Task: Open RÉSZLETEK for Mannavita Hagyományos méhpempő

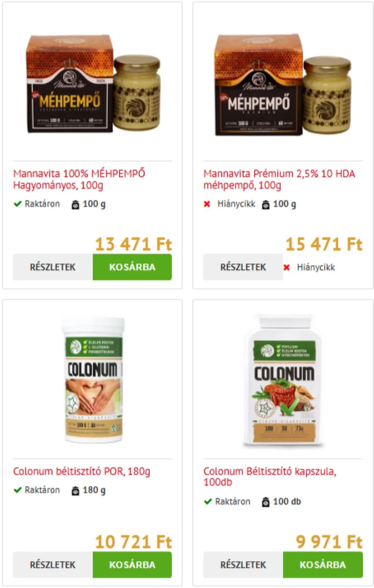Action: [53, 267]
